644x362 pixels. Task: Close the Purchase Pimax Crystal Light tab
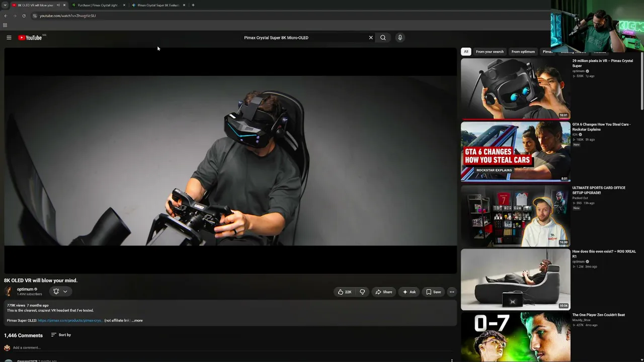tap(124, 5)
